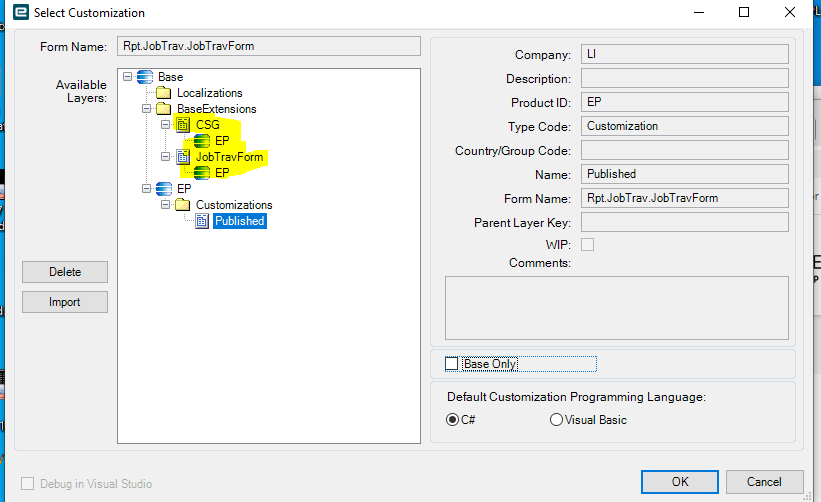Click the Import button
This screenshot has height=502, width=821.
65,302
